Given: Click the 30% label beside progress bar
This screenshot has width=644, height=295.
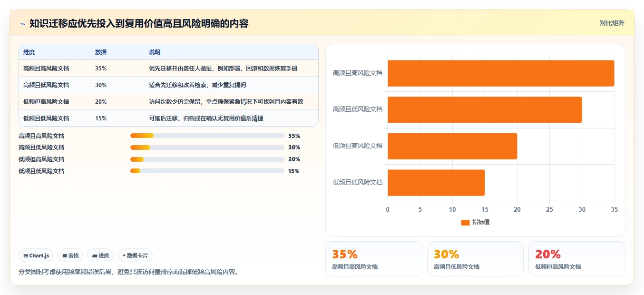Looking at the screenshot, I should 294,147.
